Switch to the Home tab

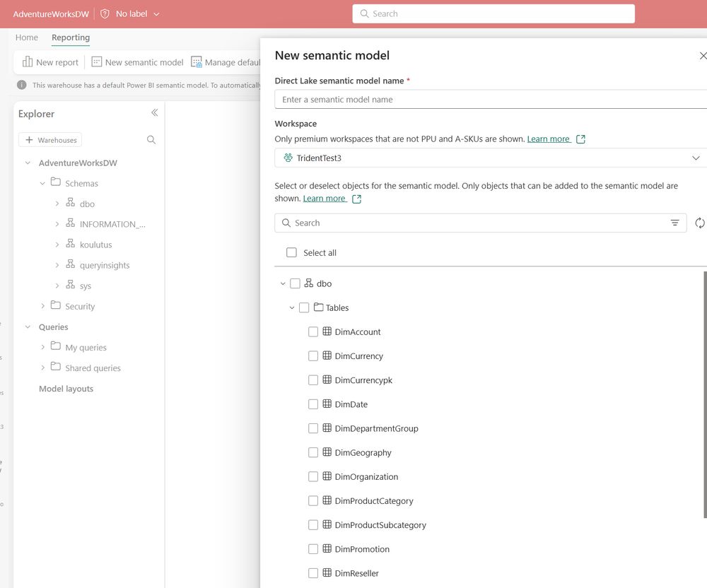[27, 37]
